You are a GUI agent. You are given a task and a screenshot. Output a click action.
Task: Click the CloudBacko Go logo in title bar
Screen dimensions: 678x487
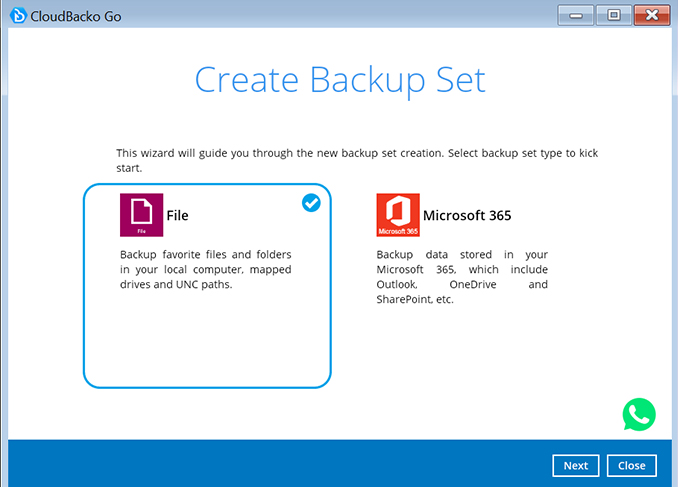(x=18, y=16)
